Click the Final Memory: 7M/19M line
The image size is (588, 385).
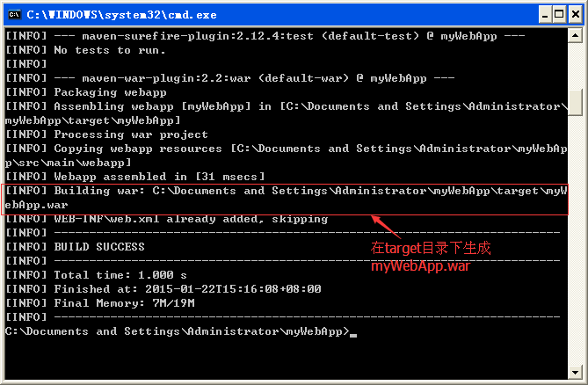click(x=100, y=303)
